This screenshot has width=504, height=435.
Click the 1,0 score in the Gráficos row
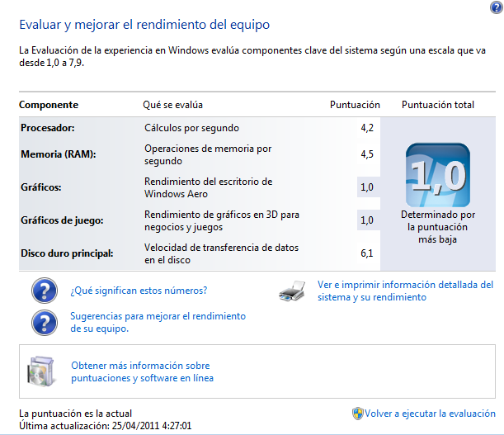pyautogui.click(x=367, y=187)
